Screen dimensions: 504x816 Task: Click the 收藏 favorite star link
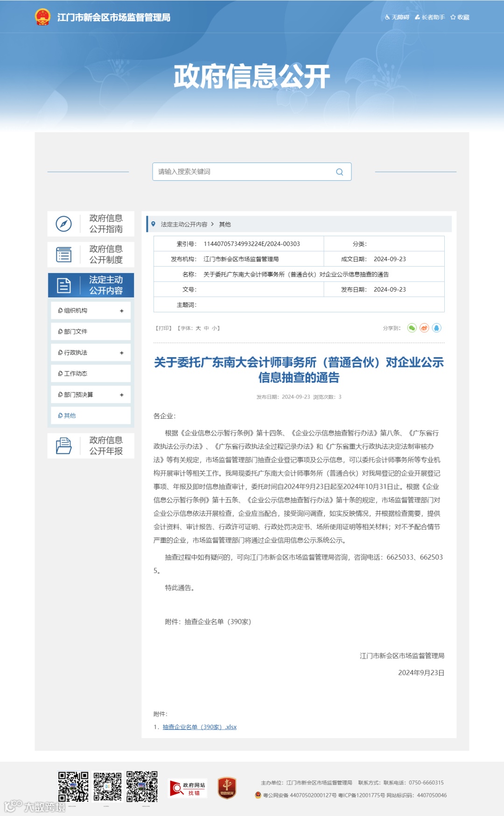(460, 17)
